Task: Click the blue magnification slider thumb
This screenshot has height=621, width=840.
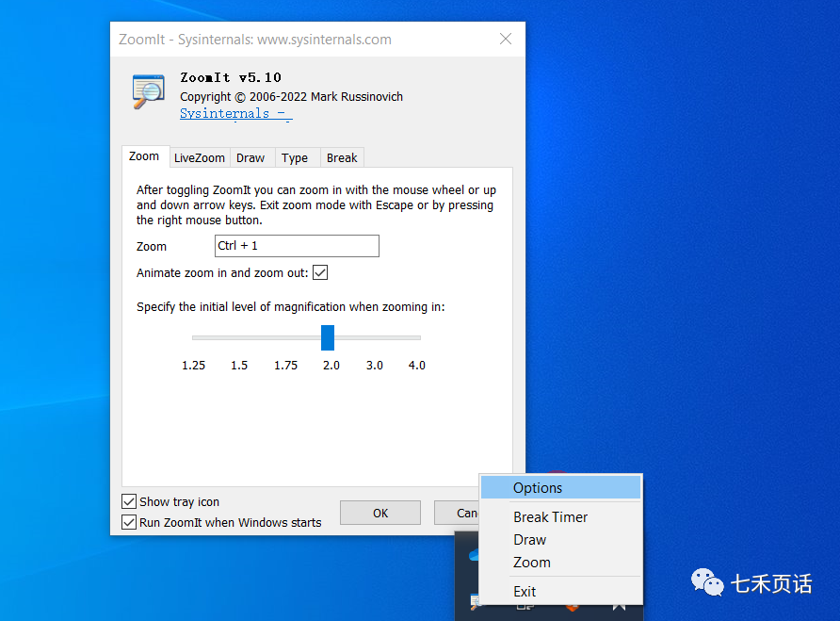Action: 328,338
